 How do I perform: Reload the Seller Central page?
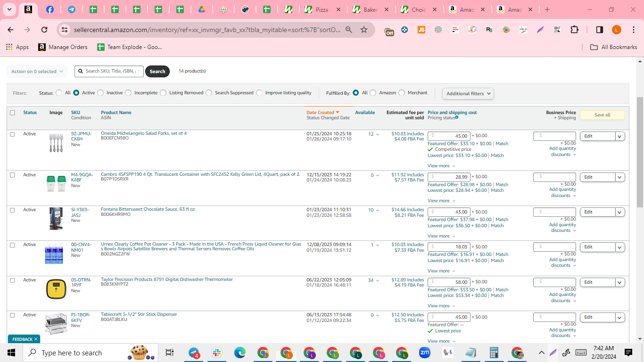[44, 30]
